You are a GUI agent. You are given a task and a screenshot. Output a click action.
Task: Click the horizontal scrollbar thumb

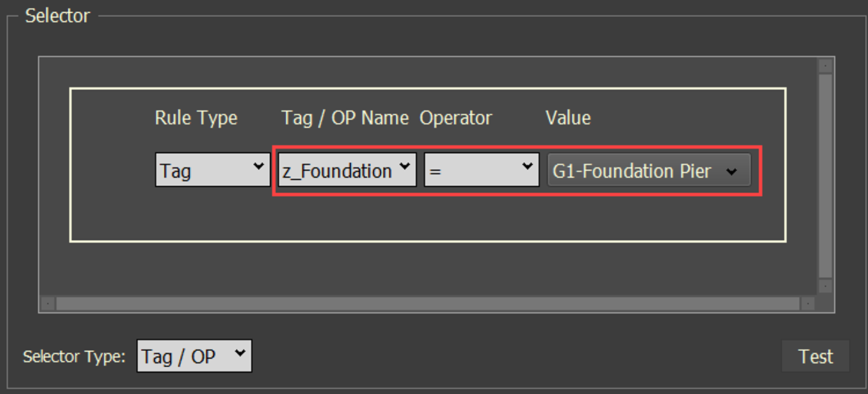click(427, 304)
